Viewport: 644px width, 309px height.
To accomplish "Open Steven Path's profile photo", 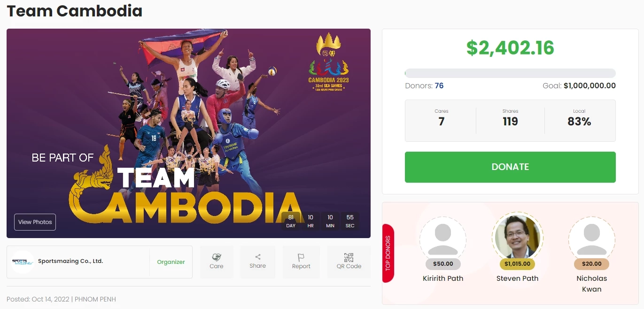I will 517,238.
